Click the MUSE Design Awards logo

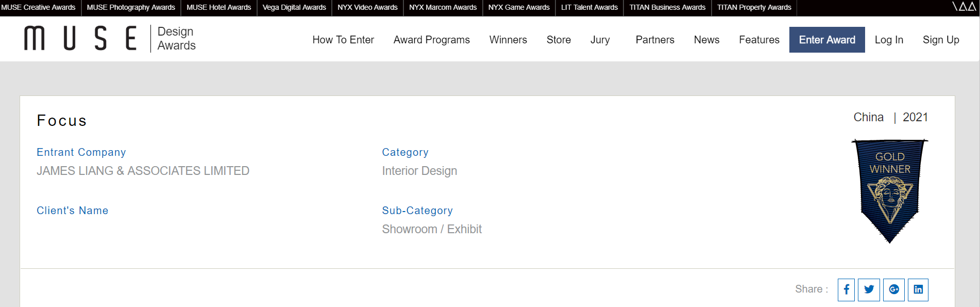[110, 39]
